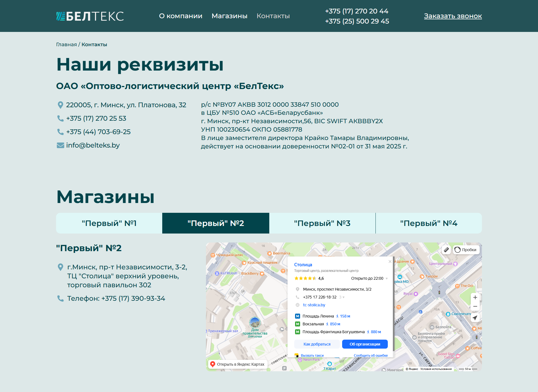Open the Контакты menu item

click(273, 16)
